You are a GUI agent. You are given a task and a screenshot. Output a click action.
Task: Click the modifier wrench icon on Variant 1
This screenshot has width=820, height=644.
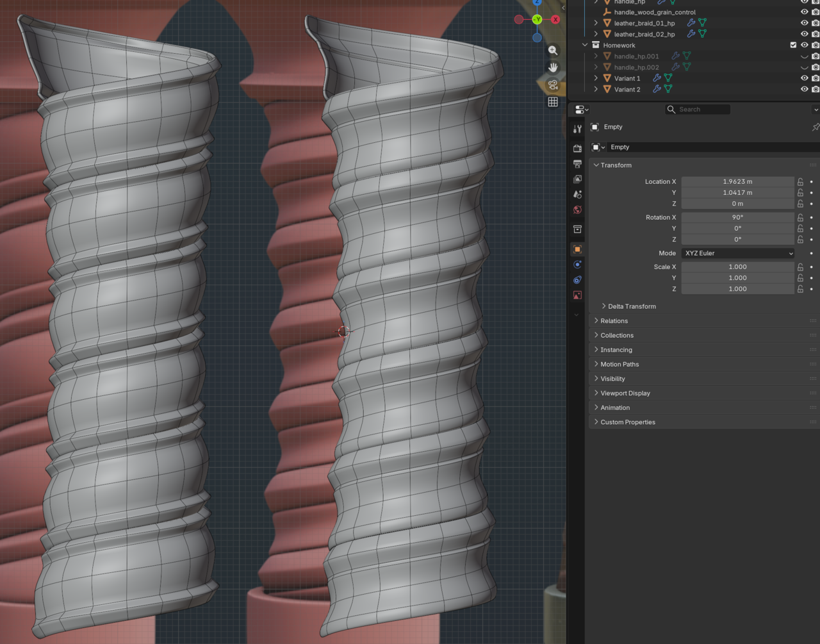657,78
